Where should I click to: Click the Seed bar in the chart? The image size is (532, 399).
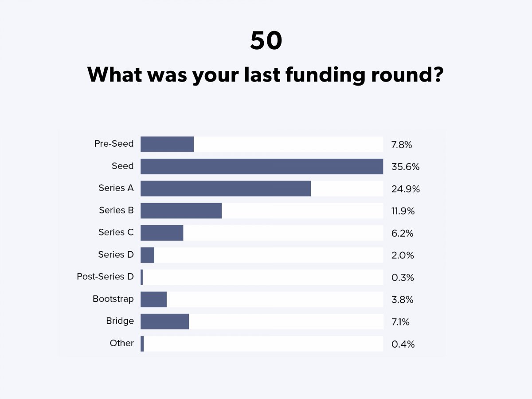[262, 166]
